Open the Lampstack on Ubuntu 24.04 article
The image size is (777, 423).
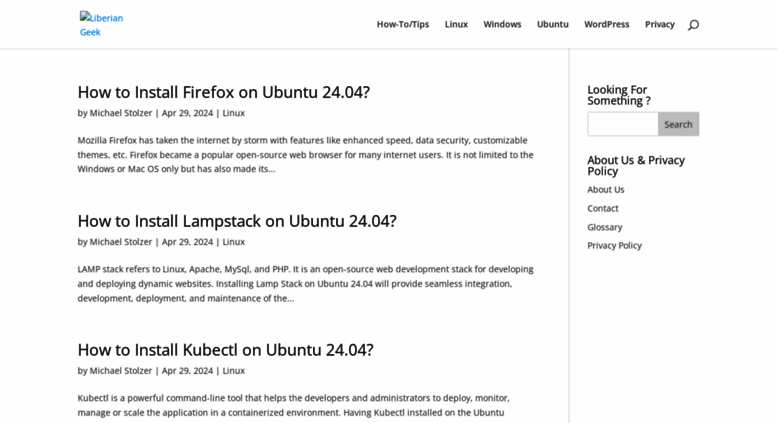237,221
